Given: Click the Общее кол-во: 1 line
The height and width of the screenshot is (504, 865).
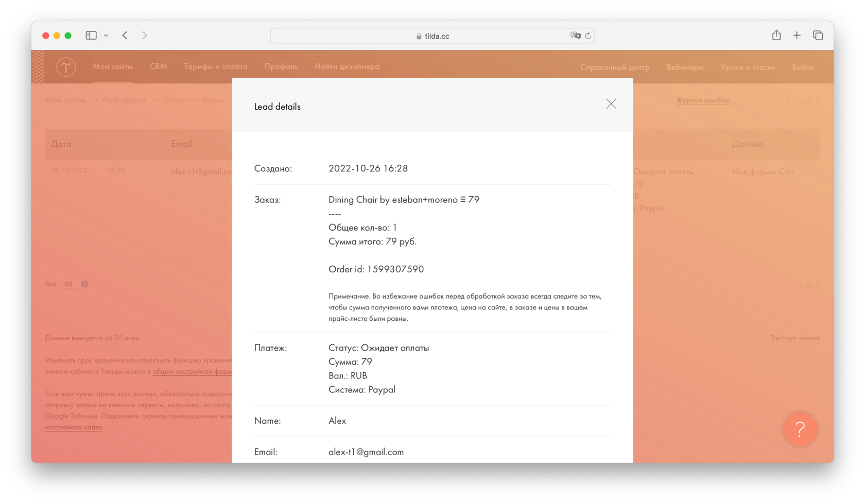Looking at the screenshot, I should 363,228.
